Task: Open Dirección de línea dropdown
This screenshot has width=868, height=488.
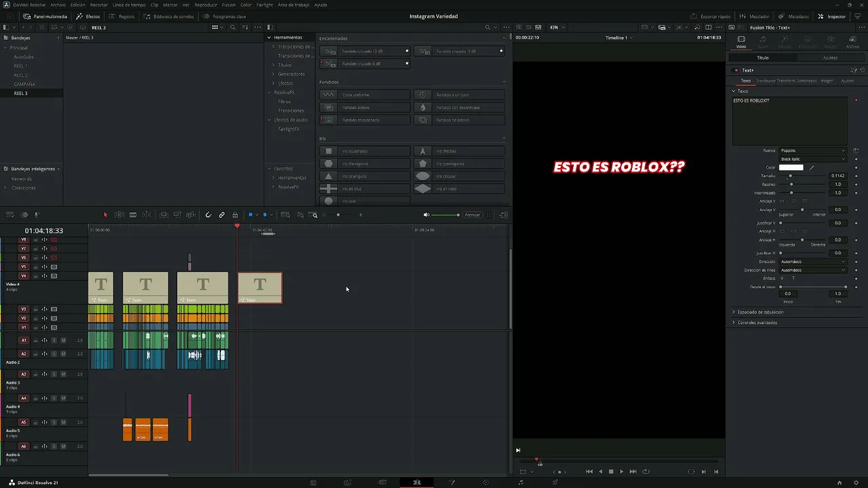Action: (x=812, y=270)
